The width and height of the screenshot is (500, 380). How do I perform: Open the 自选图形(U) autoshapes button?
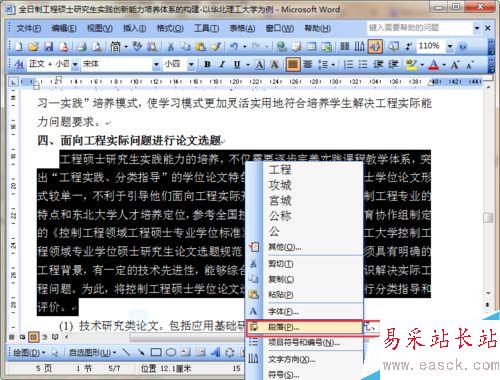(x=92, y=352)
